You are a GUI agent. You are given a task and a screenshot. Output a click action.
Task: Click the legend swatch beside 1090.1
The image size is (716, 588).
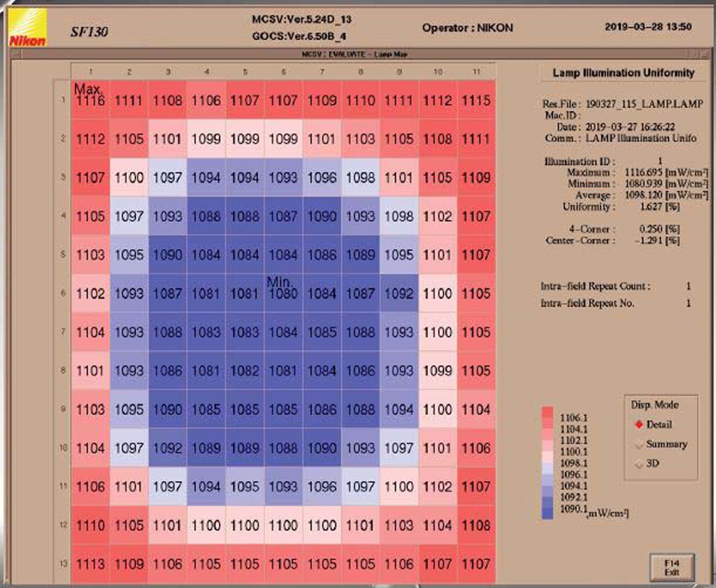coord(547,513)
